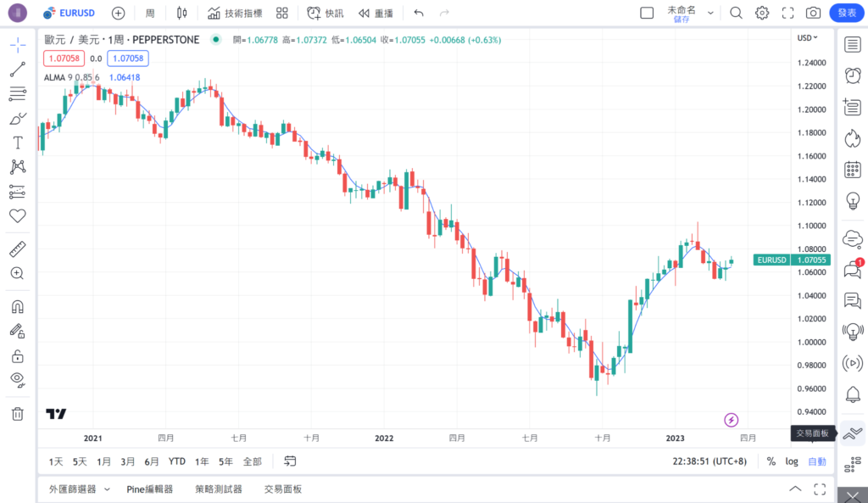Image resolution: width=868 pixels, height=503 pixels.
Task: Toggle log scale on price axis
Action: pyautogui.click(x=791, y=461)
